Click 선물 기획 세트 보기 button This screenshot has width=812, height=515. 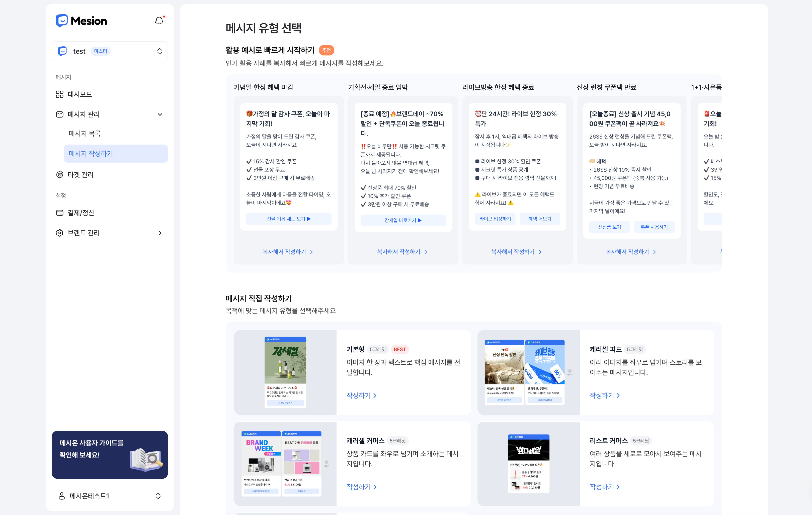(x=289, y=219)
